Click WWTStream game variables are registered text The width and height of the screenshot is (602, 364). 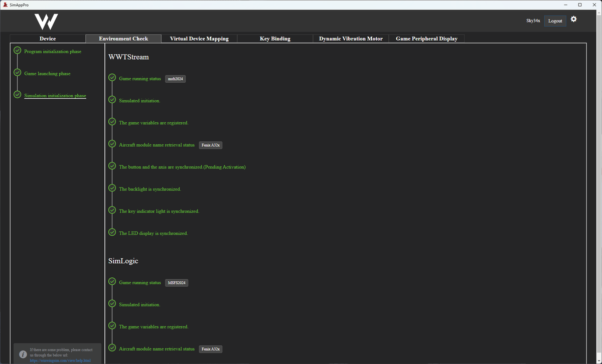pyautogui.click(x=154, y=123)
